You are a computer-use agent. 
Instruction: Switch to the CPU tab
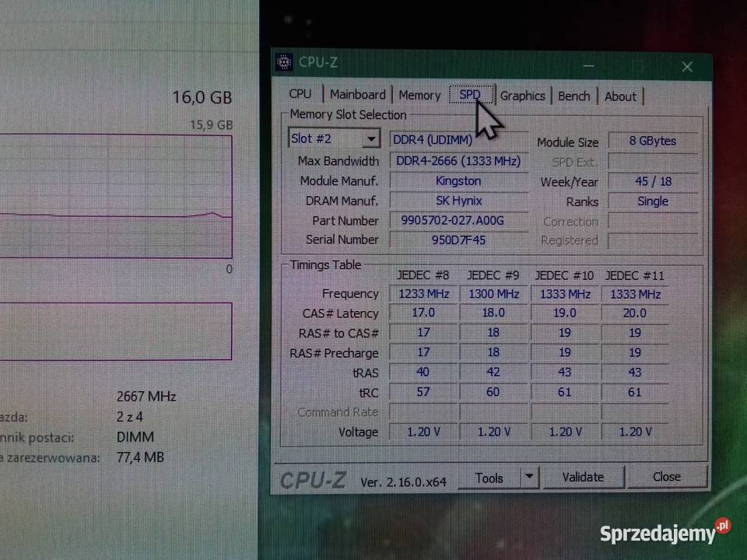[x=300, y=94]
